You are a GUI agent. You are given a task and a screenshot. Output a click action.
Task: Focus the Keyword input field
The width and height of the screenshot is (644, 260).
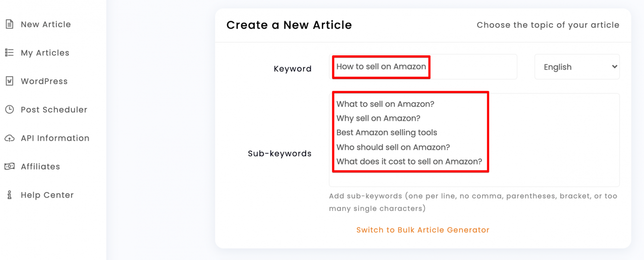point(423,67)
